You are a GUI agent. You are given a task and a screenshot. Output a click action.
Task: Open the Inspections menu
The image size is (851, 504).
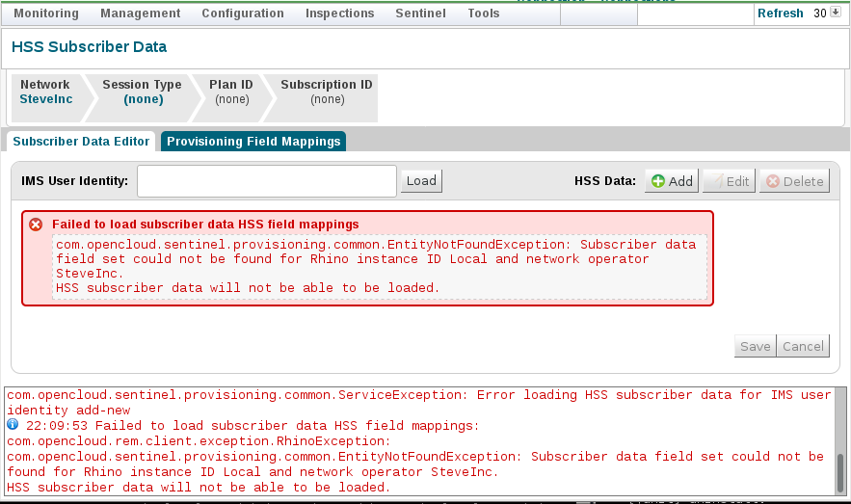[340, 13]
